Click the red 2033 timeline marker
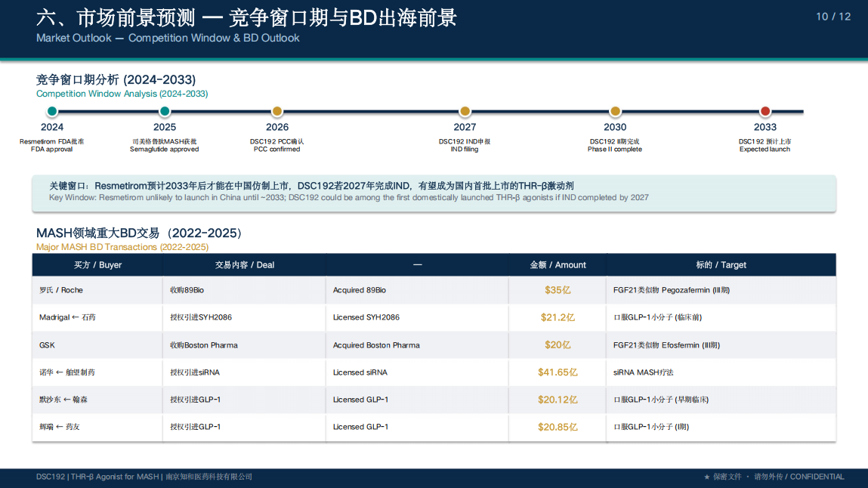Viewport: 868px width, 488px height. [765, 111]
